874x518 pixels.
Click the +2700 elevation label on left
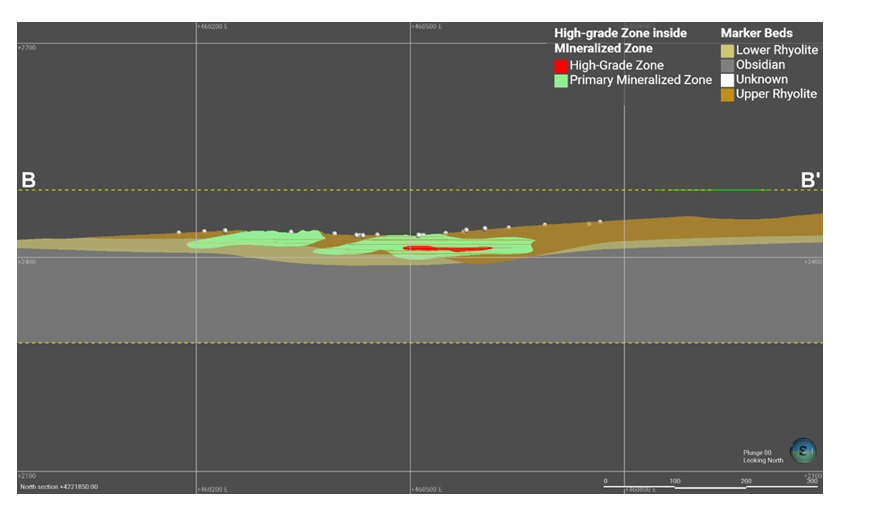click(27, 47)
